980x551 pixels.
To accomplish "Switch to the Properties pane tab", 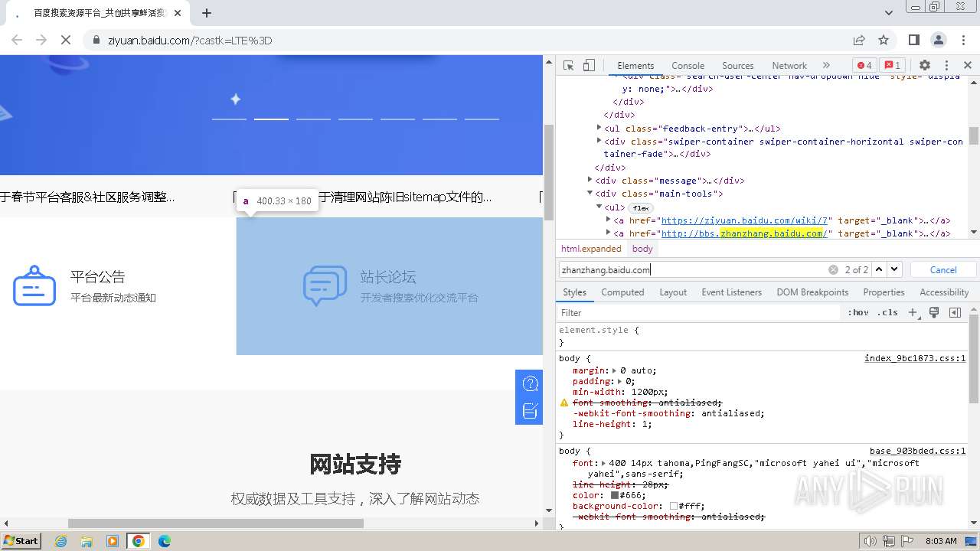I will pyautogui.click(x=884, y=292).
